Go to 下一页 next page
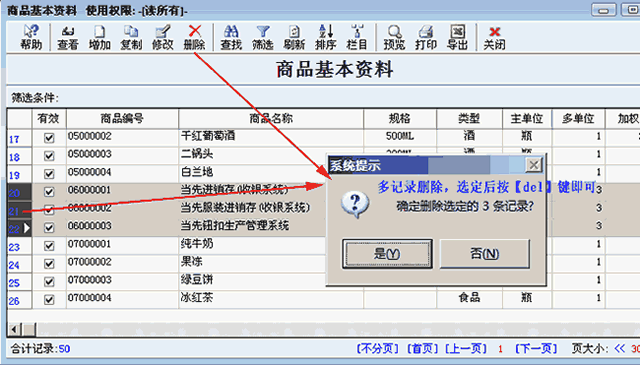 (536, 348)
